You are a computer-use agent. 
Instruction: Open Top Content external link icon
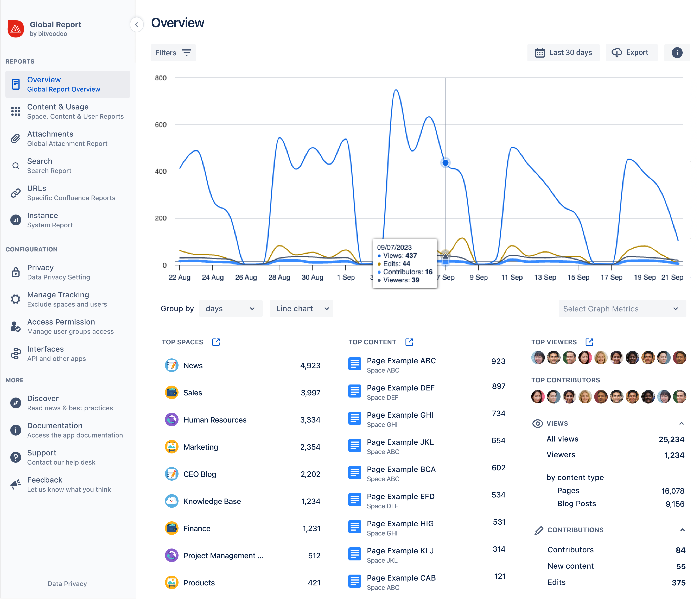pos(409,342)
